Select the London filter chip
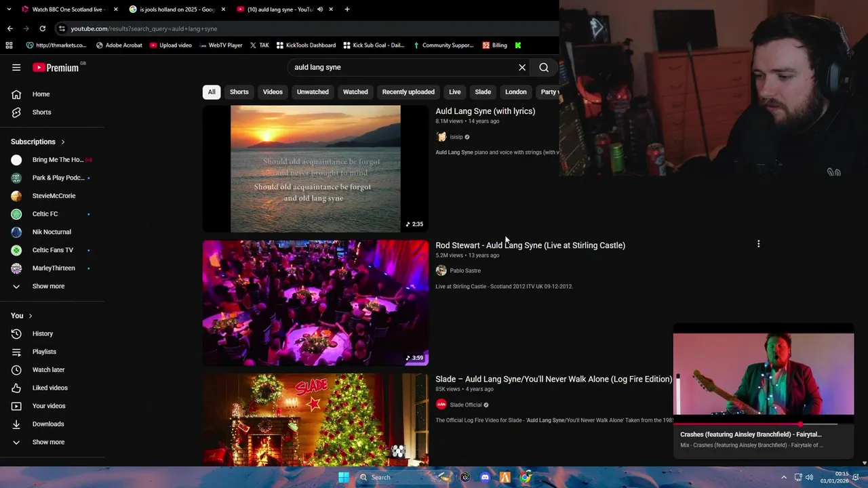868x488 pixels. tap(515, 91)
